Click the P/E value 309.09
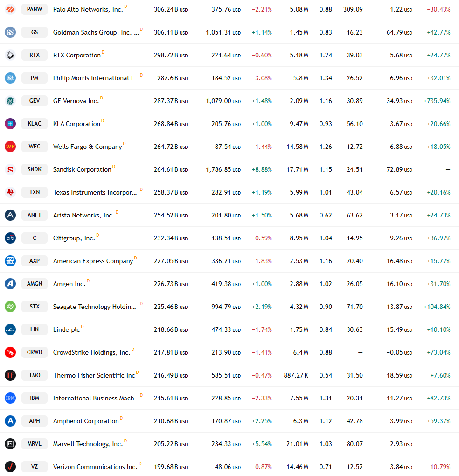 click(353, 9)
